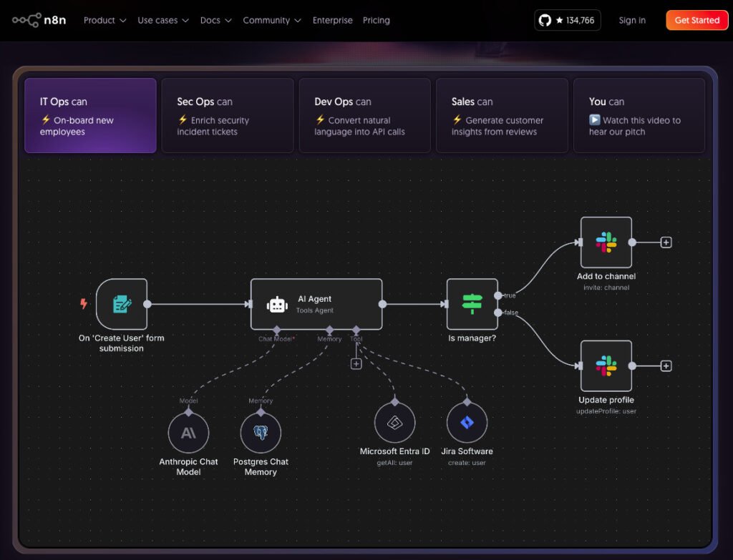Click plus button after 'Add to channel'

tap(666, 242)
